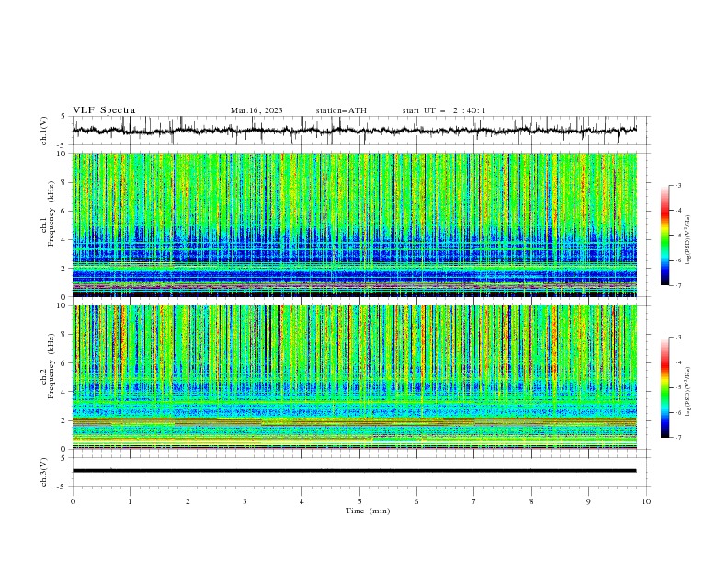Click the ch.2 PSD color scale bar
This screenshot has width=728, height=563.
pyautogui.click(x=665, y=387)
